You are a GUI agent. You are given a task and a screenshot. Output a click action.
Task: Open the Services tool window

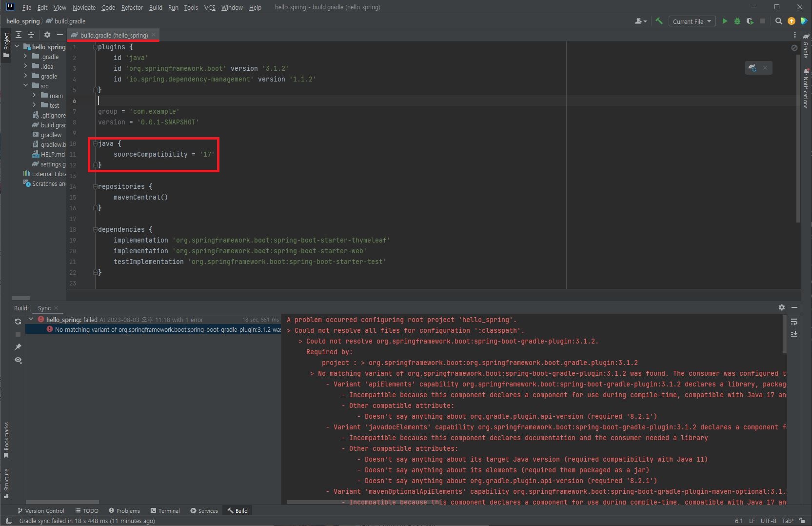204,510
